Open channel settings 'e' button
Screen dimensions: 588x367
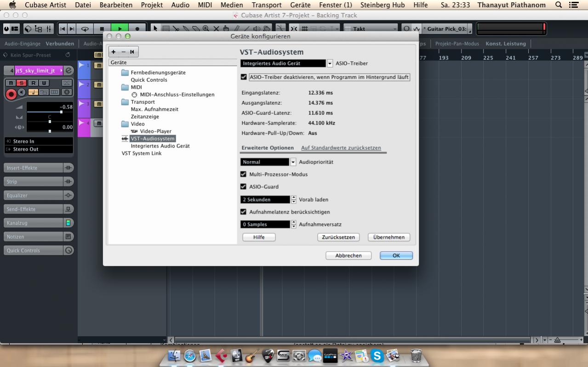69,70
